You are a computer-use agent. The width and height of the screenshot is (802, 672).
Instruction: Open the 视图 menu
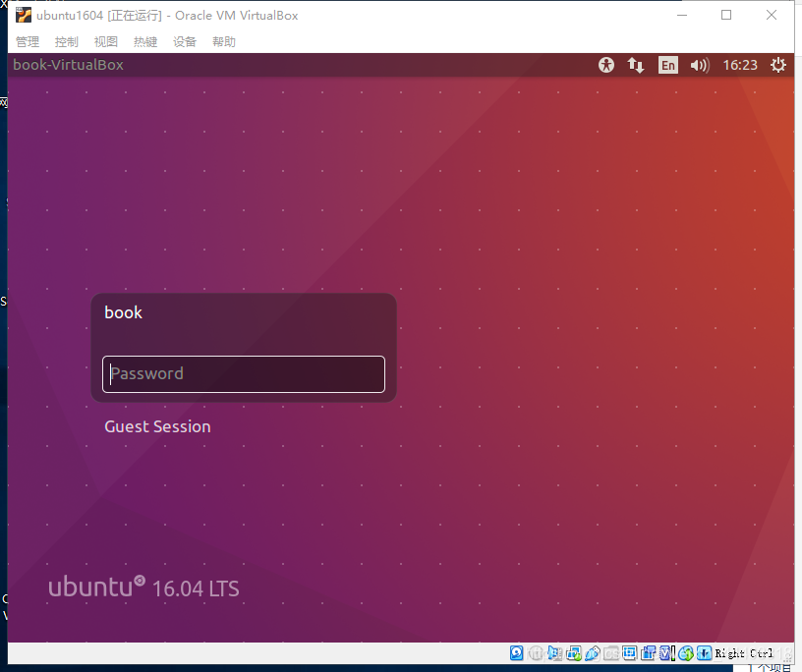pyautogui.click(x=106, y=42)
